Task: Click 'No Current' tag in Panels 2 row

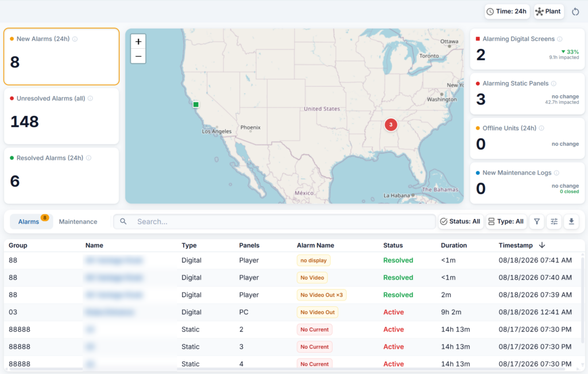Action: tap(314, 329)
